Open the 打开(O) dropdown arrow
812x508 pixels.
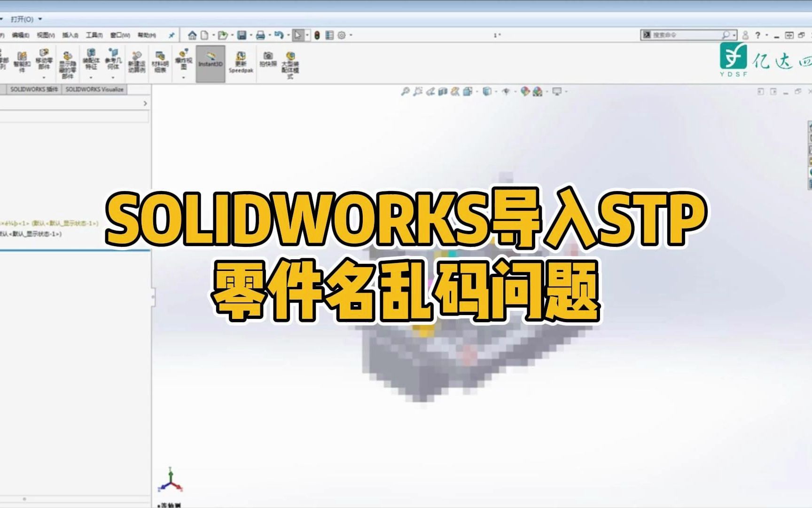40,19
